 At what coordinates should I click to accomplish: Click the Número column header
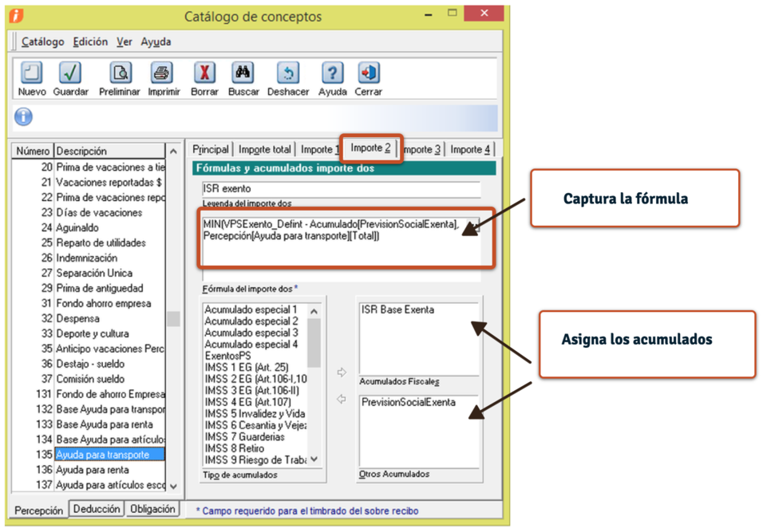pyautogui.click(x=33, y=151)
